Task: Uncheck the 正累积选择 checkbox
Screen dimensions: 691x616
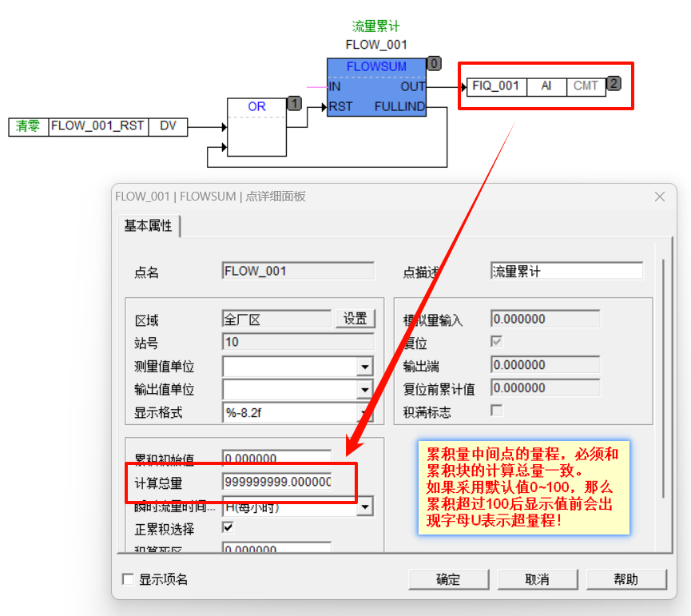Action: tap(226, 527)
